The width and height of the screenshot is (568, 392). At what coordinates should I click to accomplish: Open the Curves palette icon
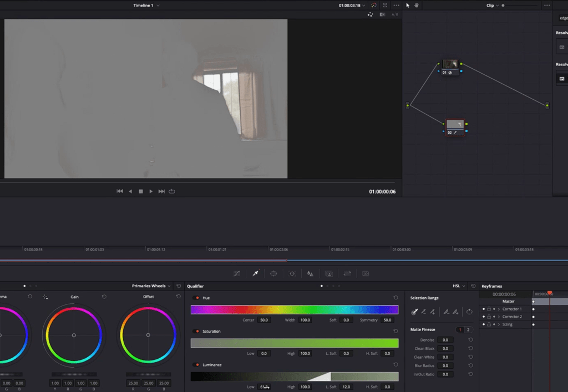click(237, 273)
